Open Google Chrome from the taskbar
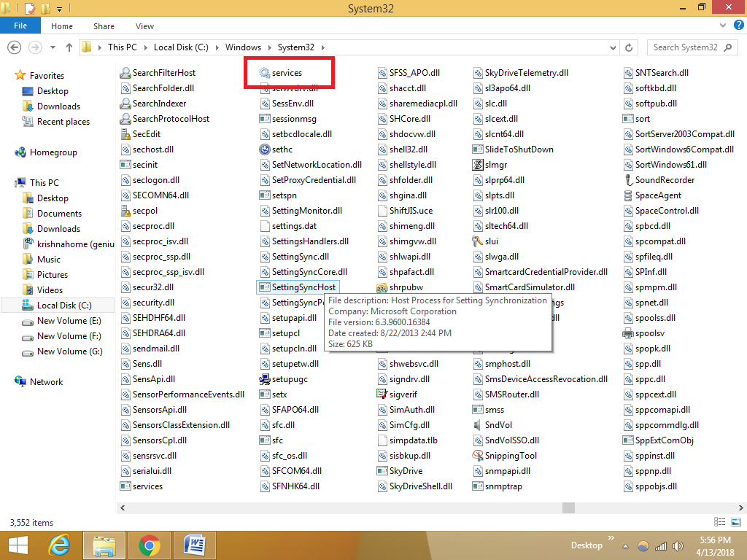This screenshot has height=560, width=747. [x=149, y=545]
